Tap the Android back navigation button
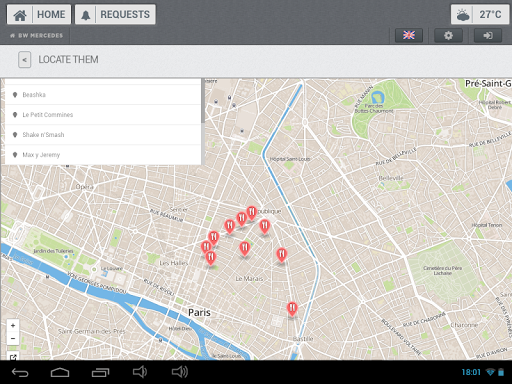The width and height of the screenshot is (512, 384). point(20,372)
